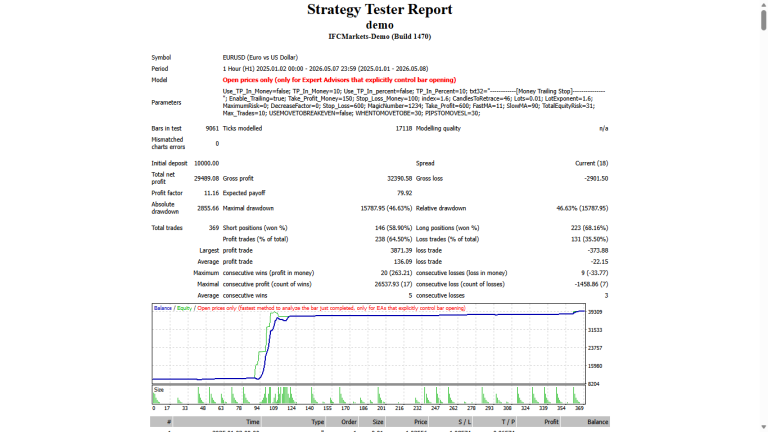Click the "EURUSD (Euro vs US Dollar)" value
Screen dimensions: 768x432
[260, 58]
